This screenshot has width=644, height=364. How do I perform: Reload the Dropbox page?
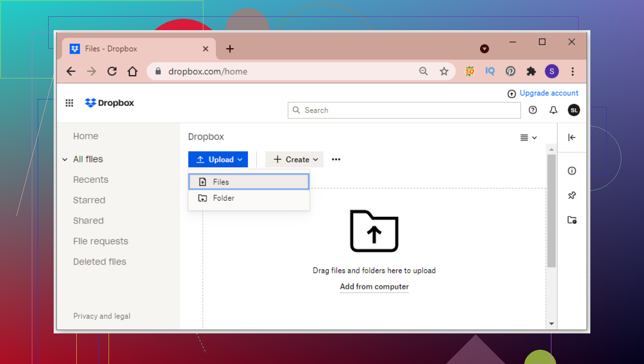click(112, 71)
